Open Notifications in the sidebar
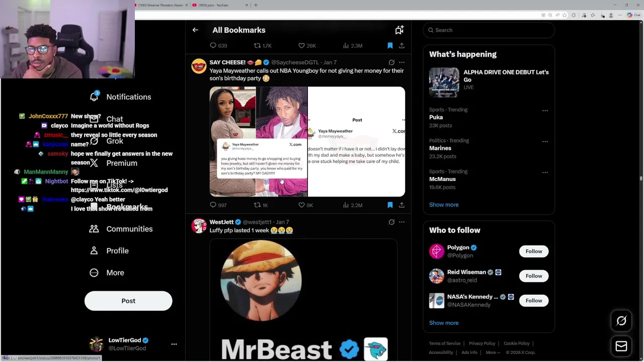644x362 pixels. pyautogui.click(x=120, y=97)
